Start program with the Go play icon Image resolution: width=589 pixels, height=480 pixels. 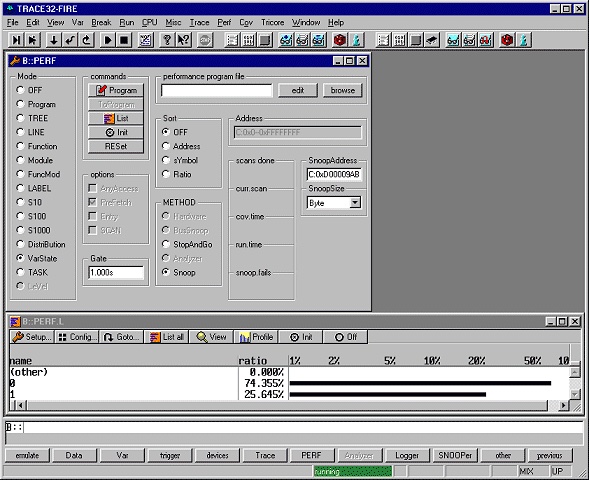tap(107, 40)
